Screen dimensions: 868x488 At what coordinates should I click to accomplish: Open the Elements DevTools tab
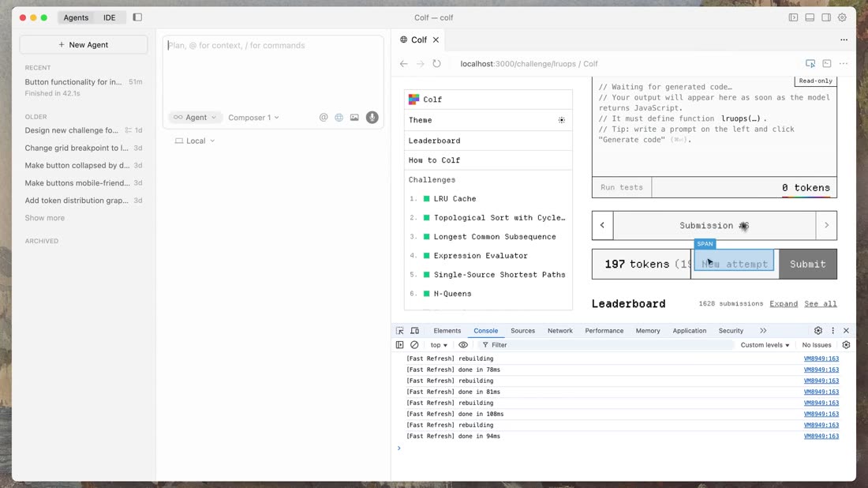tap(447, 331)
